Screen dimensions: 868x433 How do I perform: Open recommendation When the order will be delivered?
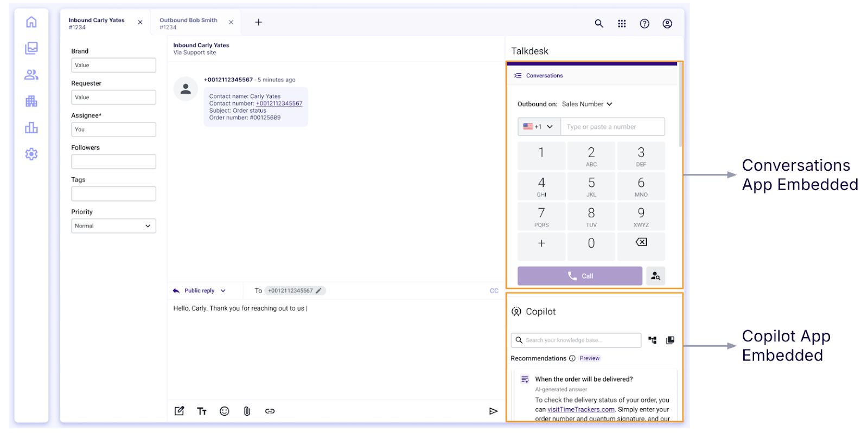[584, 379]
